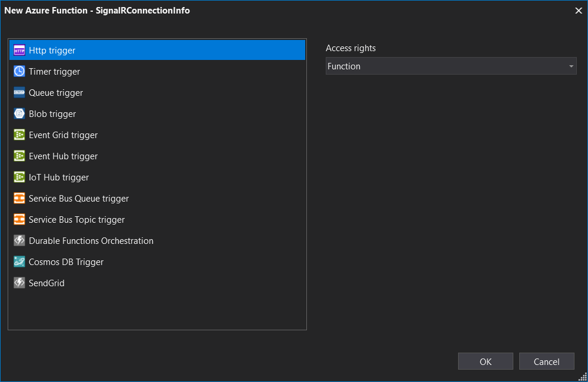588x382 pixels.
Task: Pick Queue trigger text
Action: pyautogui.click(x=56, y=93)
